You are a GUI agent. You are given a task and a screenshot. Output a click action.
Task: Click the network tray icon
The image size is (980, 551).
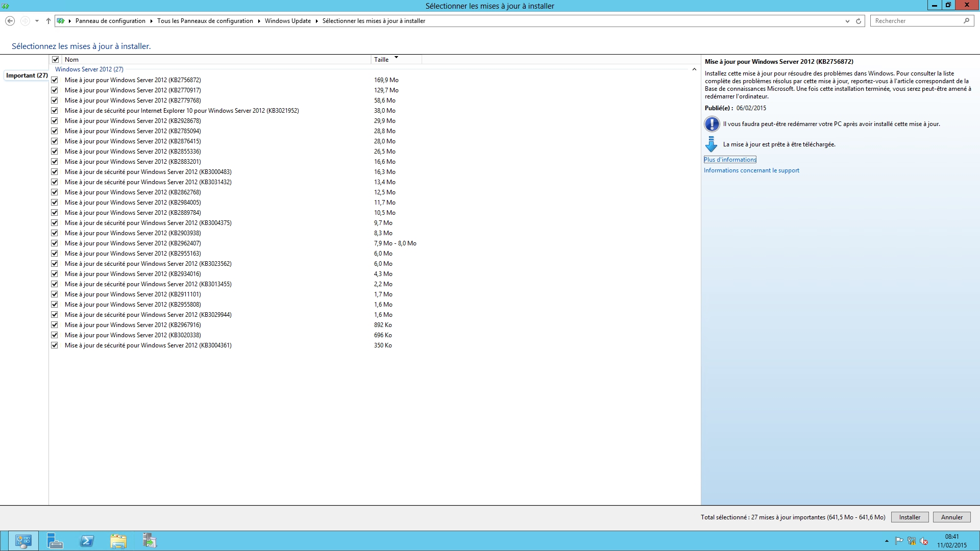coord(912,541)
